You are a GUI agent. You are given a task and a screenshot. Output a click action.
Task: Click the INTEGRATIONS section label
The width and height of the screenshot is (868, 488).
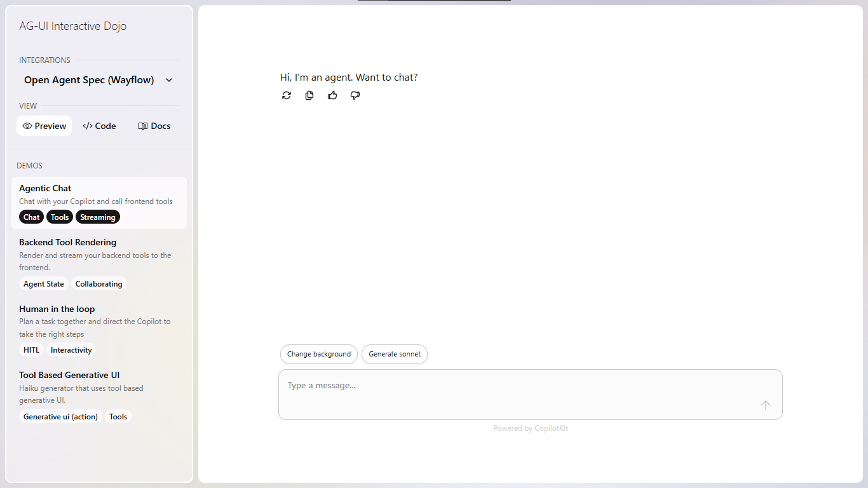(44, 60)
